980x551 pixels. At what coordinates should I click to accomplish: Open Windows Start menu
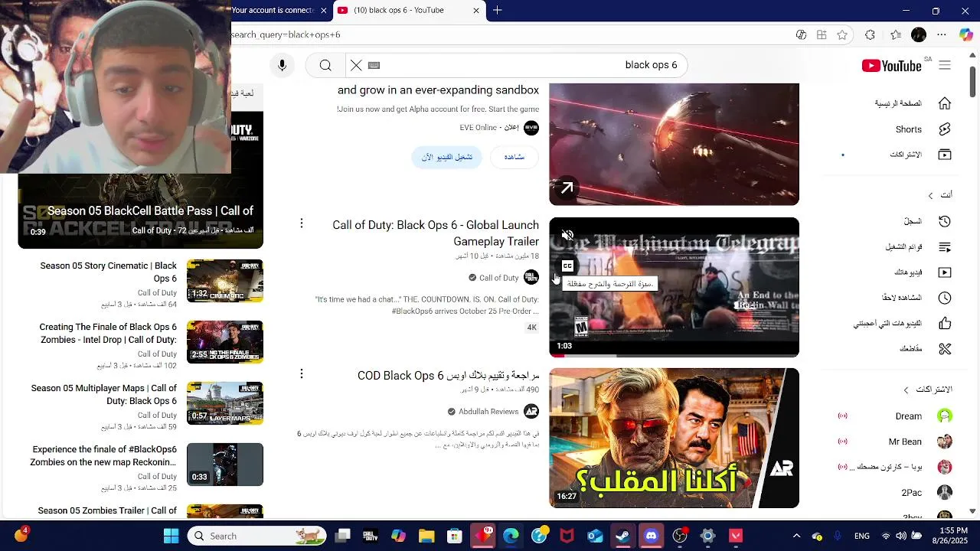pyautogui.click(x=171, y=536)
